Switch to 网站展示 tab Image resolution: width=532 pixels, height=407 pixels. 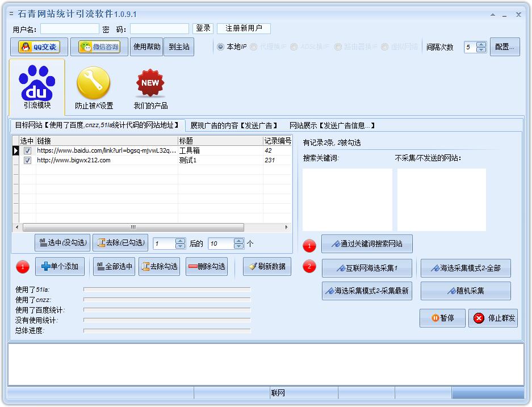pyautogui.click(x=332, y=125)
